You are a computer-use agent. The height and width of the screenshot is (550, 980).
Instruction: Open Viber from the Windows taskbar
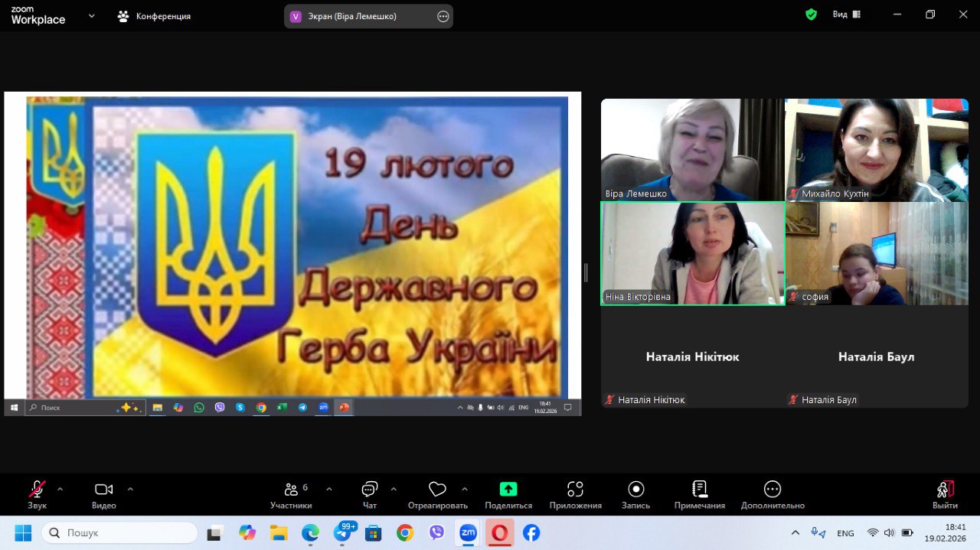pyautogui.click(x=436, y=532)
